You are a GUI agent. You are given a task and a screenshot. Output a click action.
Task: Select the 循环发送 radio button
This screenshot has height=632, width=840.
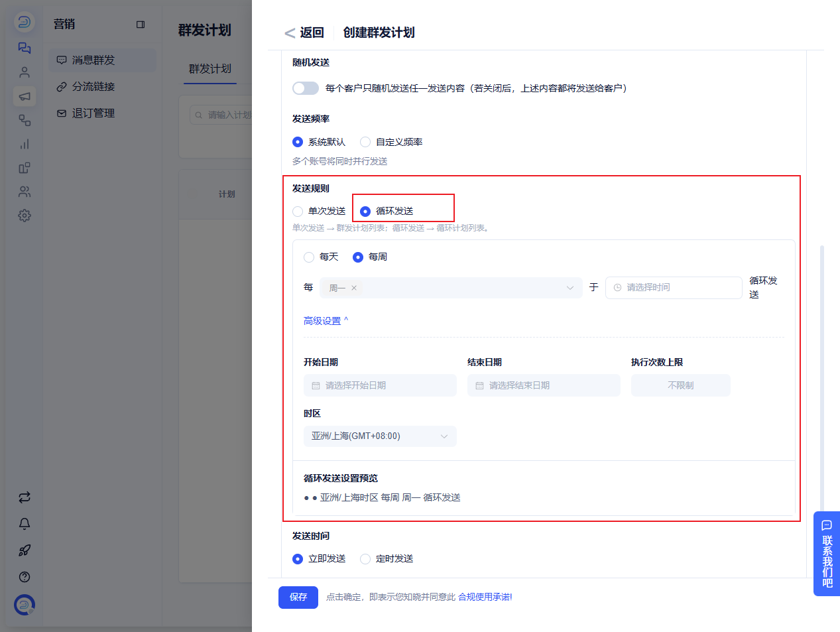(365, 212)
